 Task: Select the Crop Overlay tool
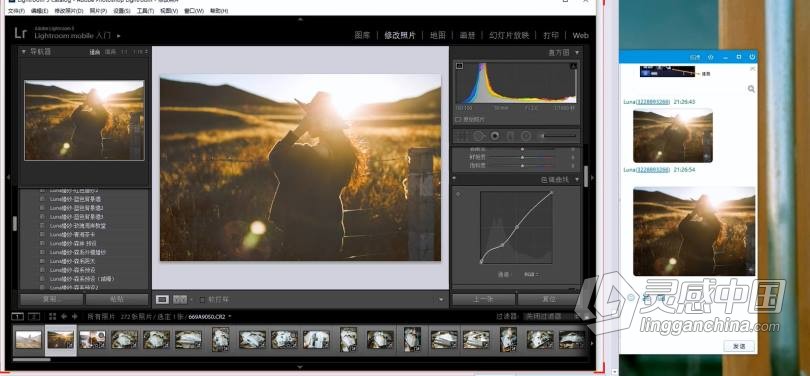point(461,136)
